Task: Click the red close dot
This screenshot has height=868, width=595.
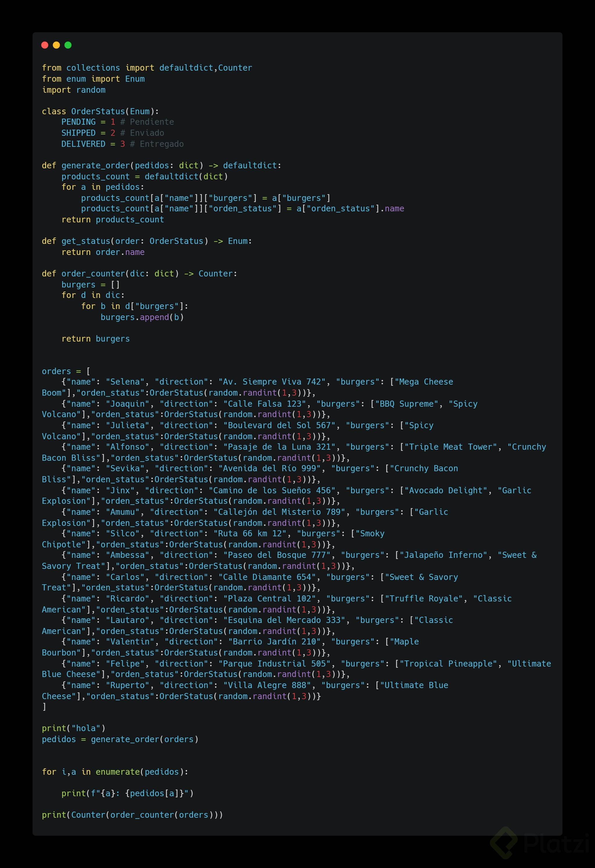Action: 45,45
